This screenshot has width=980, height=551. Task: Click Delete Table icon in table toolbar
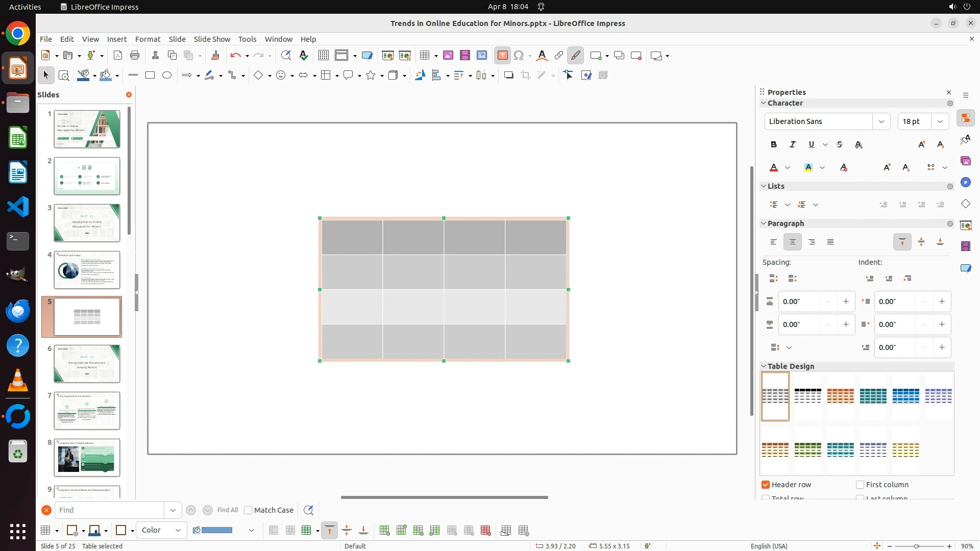pos(485,531)
